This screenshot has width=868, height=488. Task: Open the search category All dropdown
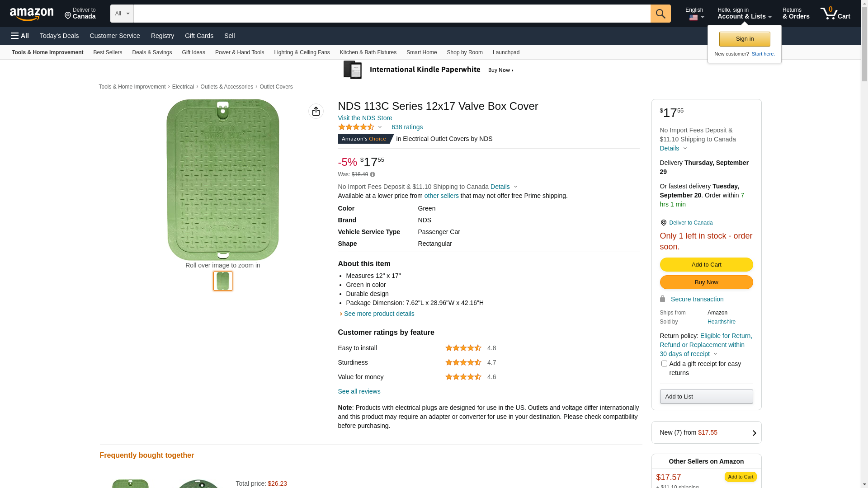(122, 14)
